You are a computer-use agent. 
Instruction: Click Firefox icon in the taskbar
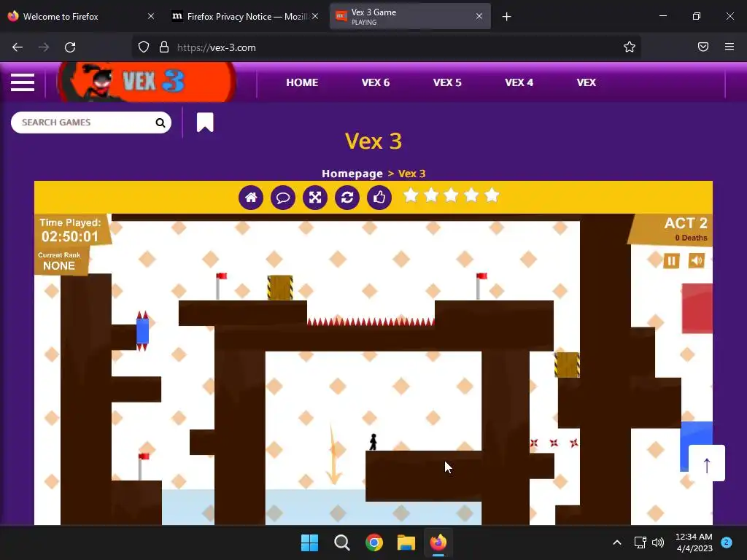tap(438, 542)
